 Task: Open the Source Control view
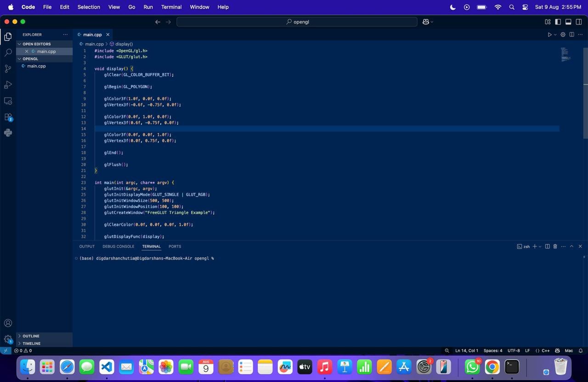(x=8, y=69)
